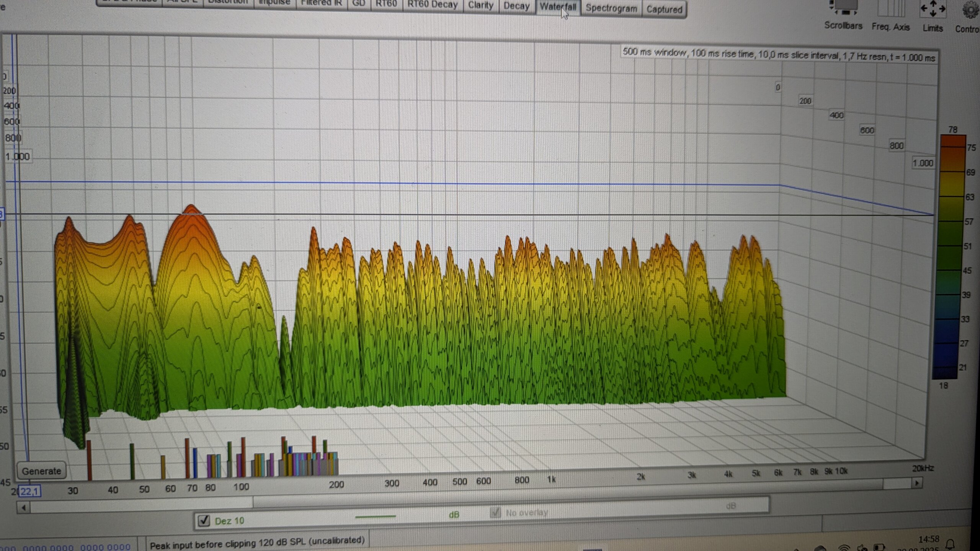Switch to the Spectrogram tab

point(611,8)
